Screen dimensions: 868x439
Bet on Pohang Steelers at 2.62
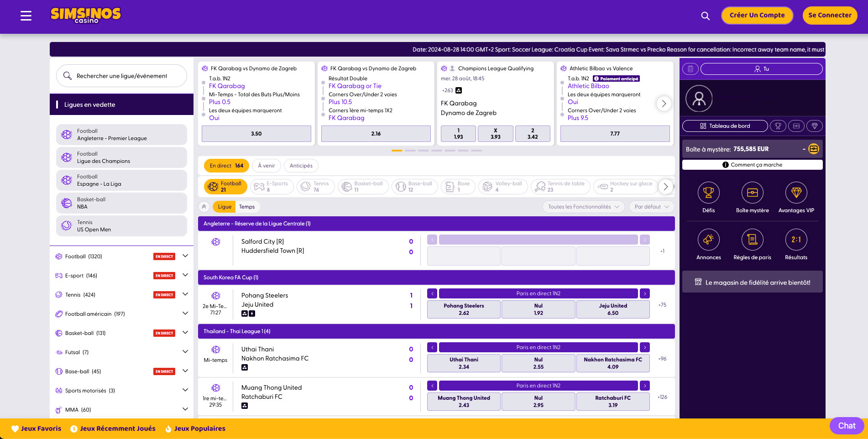point(464,309)
